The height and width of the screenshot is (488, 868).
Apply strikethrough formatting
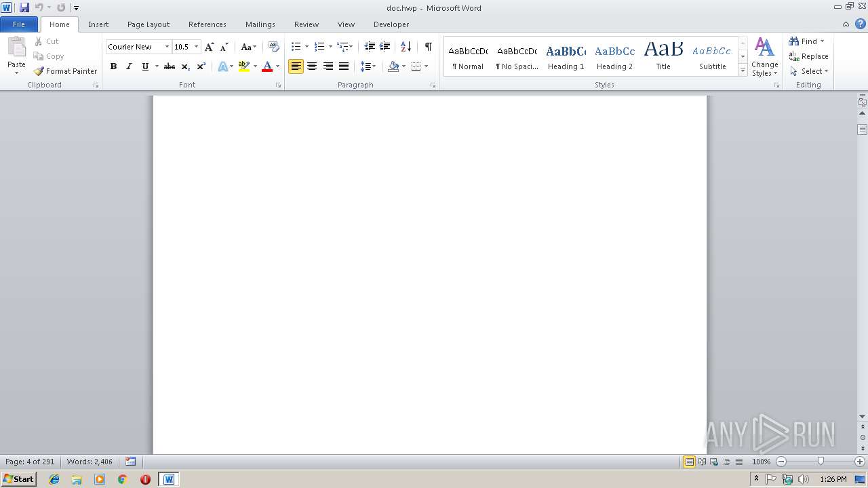[x=170, y=66]
